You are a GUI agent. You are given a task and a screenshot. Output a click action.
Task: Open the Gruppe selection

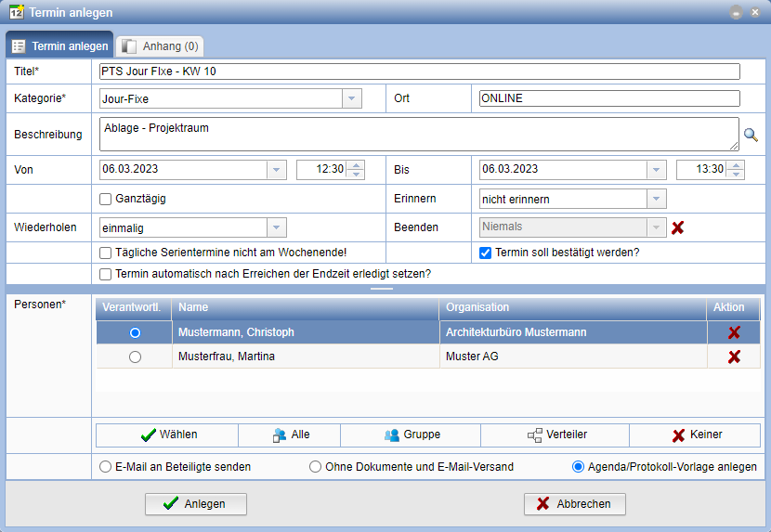(411, 435)
